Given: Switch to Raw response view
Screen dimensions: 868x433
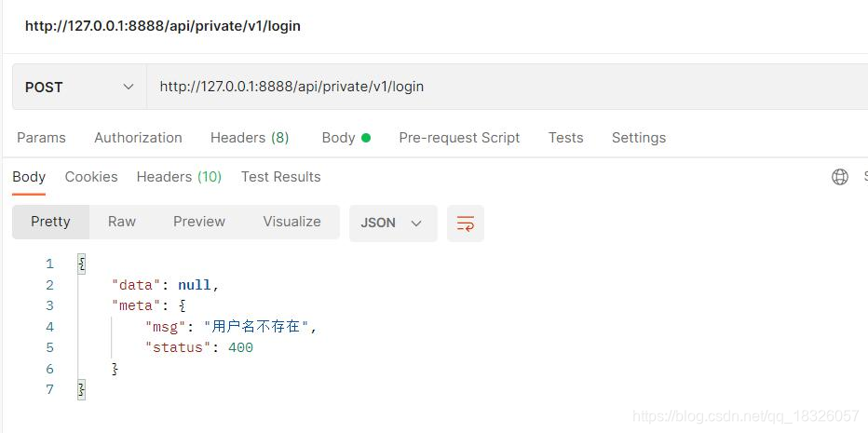Looking at the screenshot, I should tap(122, 222).
